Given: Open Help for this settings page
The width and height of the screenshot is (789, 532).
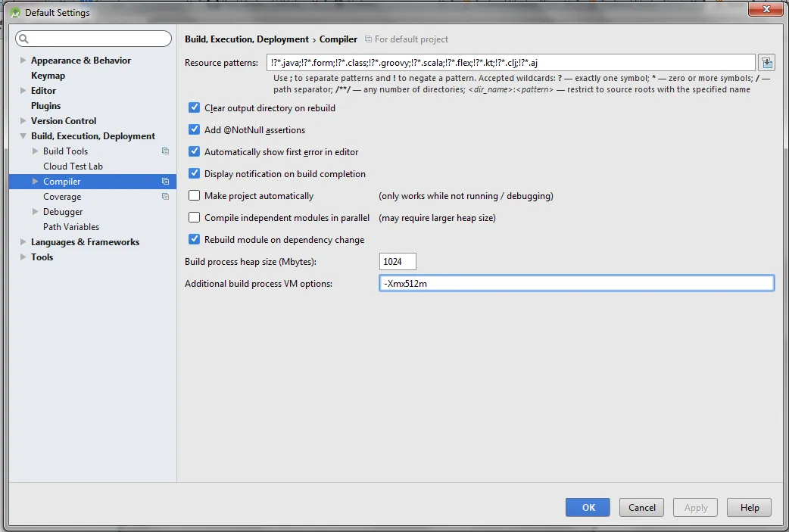Looking at the screenshot, I should click(750, 507).
